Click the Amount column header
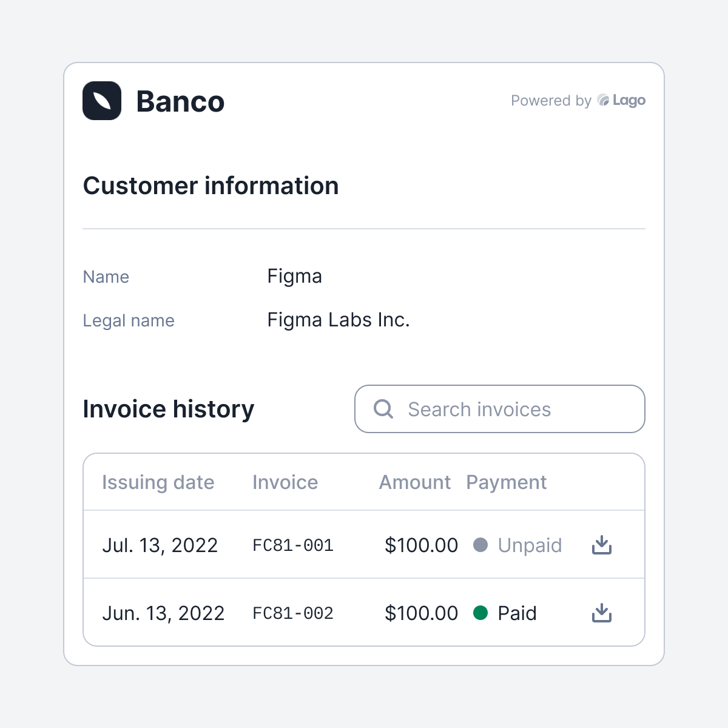Viewport: 728px width, 728px height. (415, 482)
